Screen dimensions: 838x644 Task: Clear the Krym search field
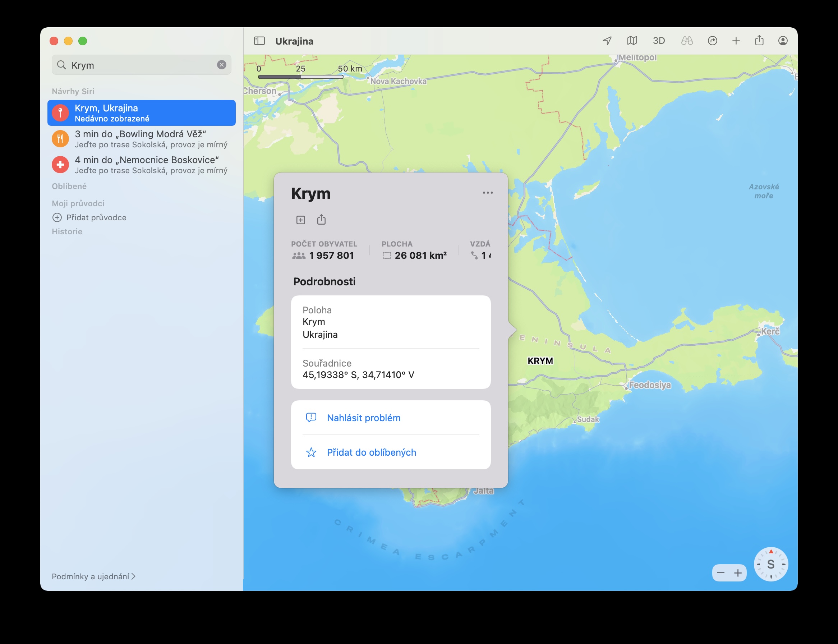(x=222, y=65)
